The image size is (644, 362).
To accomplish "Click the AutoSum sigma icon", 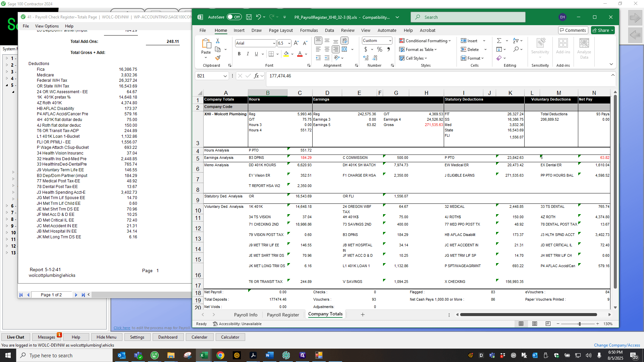I will [499, 41].
